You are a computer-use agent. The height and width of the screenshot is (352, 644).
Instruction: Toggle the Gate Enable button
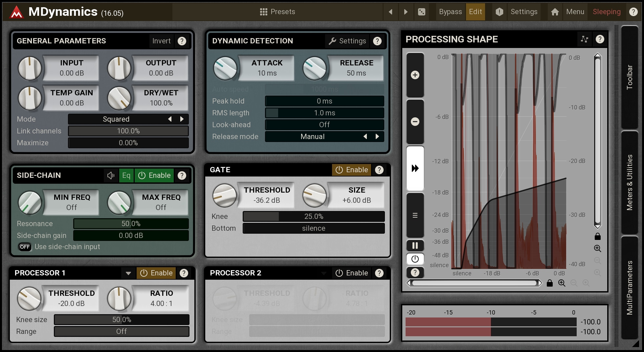coord(352,170)
